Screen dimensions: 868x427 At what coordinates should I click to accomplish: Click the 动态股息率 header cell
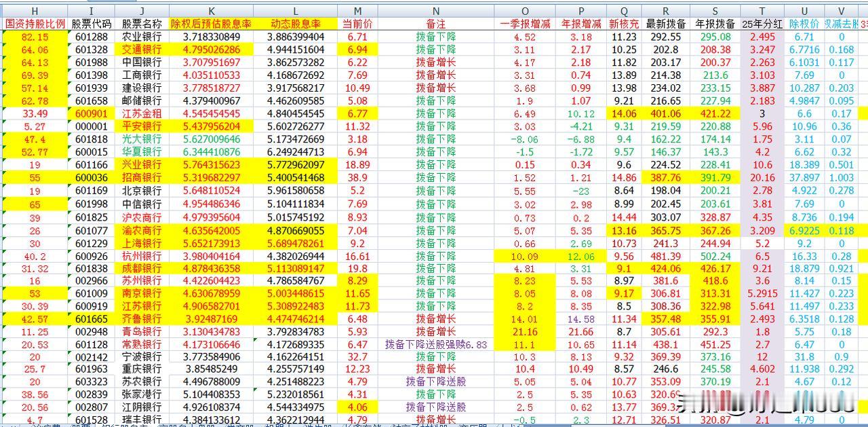point(296,24)
